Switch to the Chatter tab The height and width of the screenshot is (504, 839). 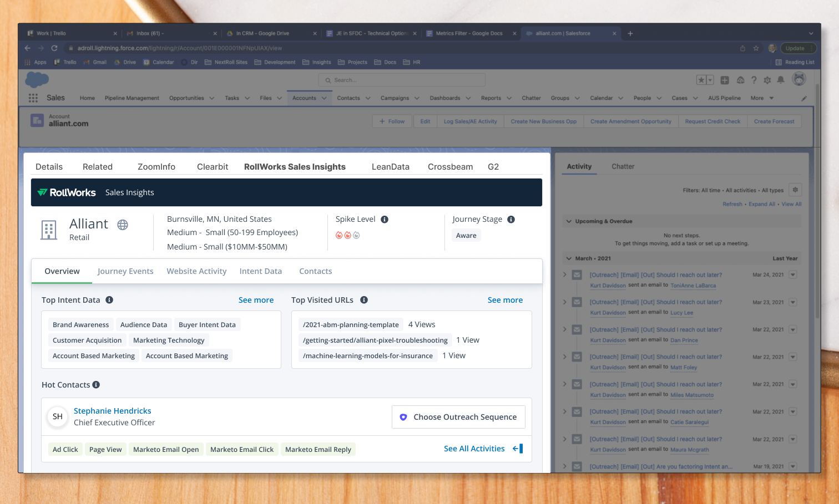(623, 166)
